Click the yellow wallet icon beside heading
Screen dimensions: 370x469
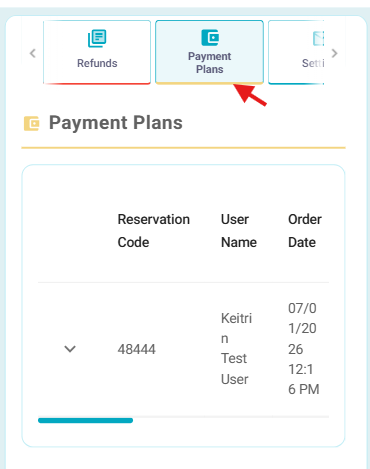pos(32,123)
